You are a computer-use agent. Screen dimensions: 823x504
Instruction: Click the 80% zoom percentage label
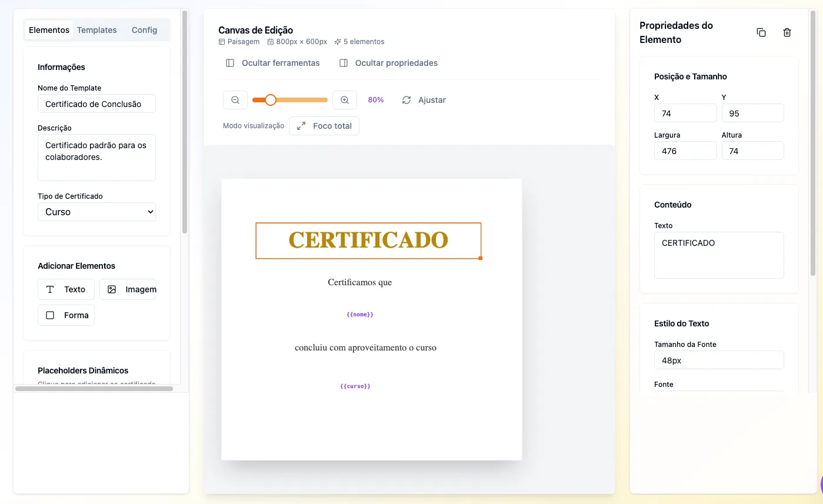(376, 99)
